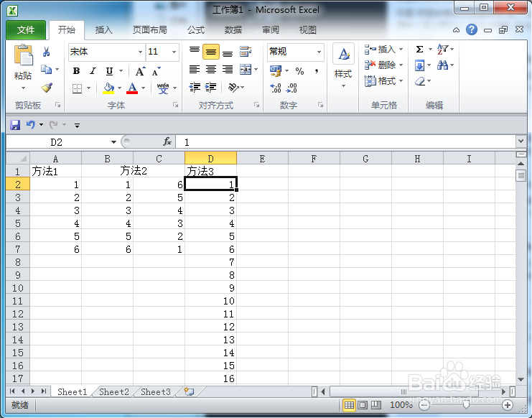Click the text orientation icon

click(233, 88)
